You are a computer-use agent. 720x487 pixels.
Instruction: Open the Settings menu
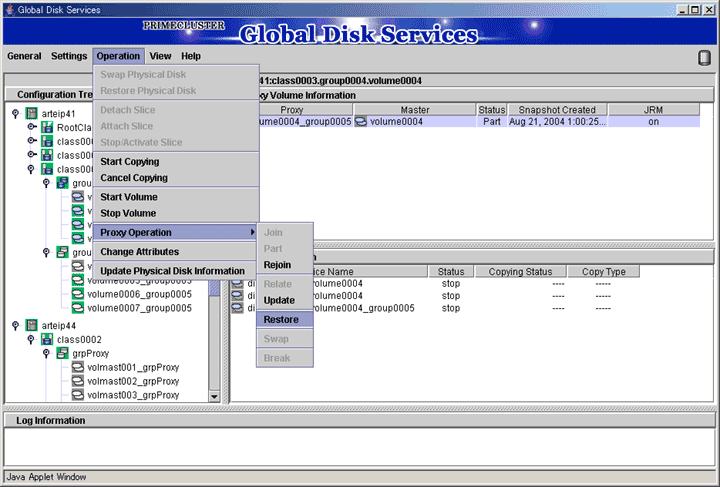click(x=69, y=56)
